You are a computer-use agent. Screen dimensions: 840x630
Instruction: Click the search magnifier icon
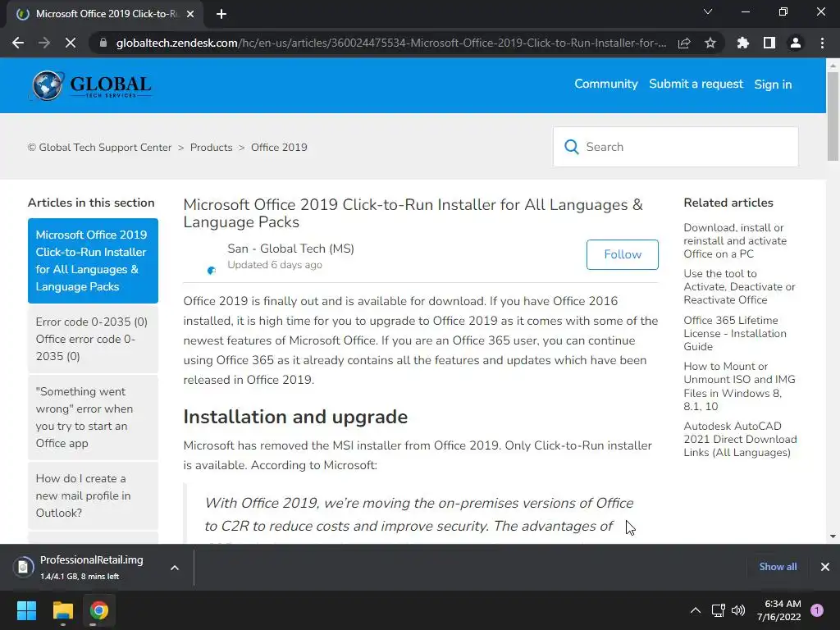click(x=572, y=147)
